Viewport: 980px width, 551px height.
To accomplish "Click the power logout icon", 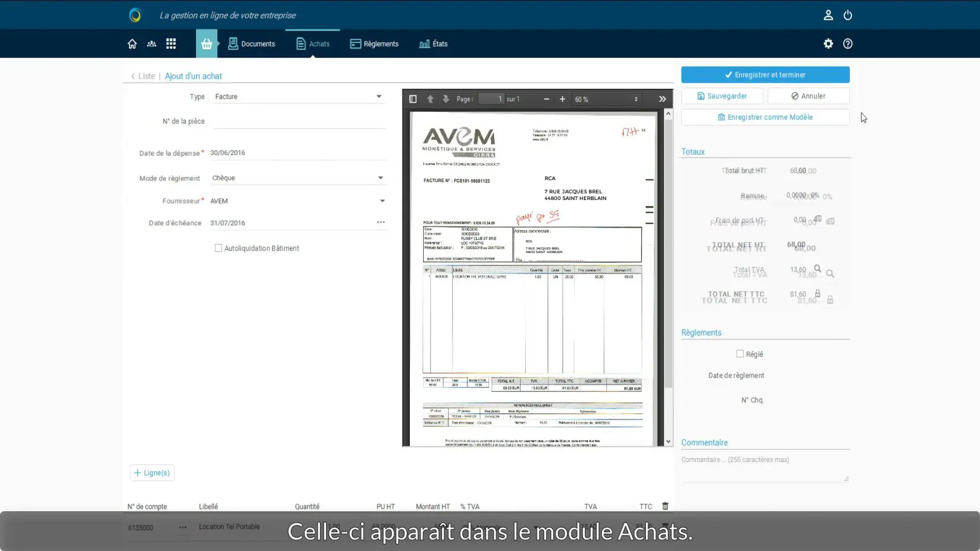I will click(x=847, y=15).
